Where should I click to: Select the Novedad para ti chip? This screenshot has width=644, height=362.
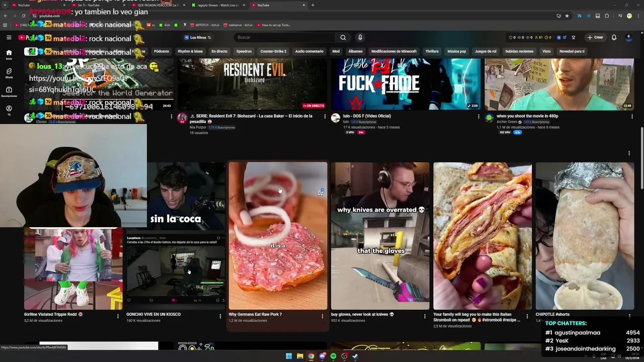[x=572, y=51]
